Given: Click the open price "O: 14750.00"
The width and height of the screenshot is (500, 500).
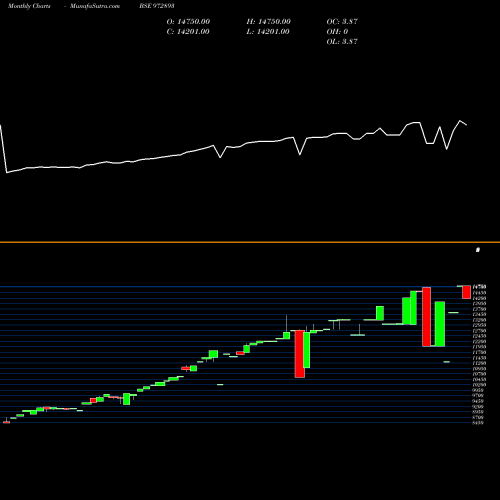Looking at the screenshot, I should 188,21.
